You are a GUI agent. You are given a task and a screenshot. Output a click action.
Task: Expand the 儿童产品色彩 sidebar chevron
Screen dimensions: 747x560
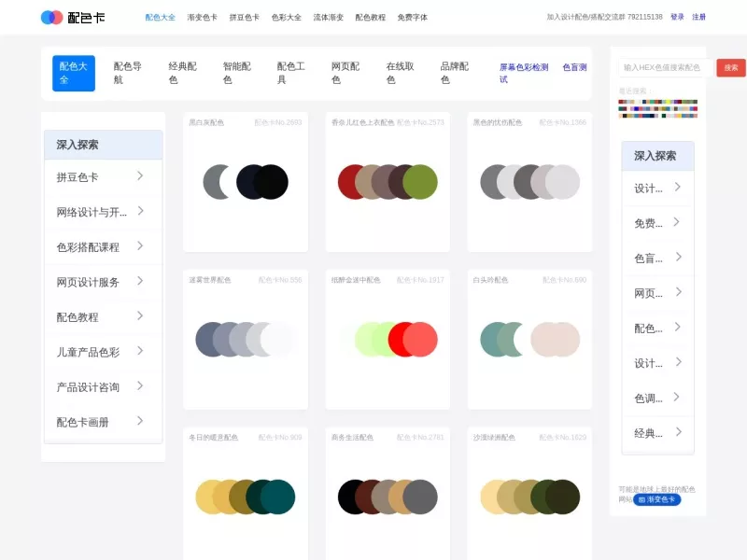point(140,351)
